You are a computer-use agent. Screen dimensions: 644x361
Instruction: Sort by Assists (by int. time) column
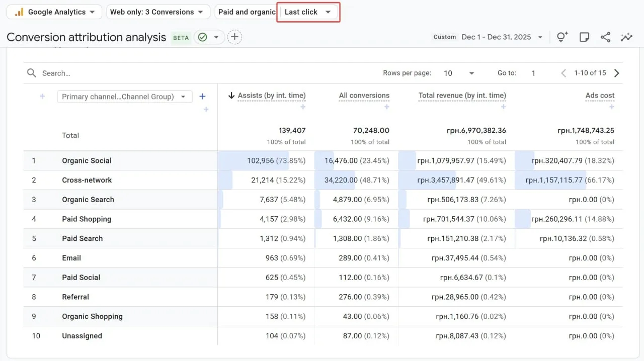[271, 96]
